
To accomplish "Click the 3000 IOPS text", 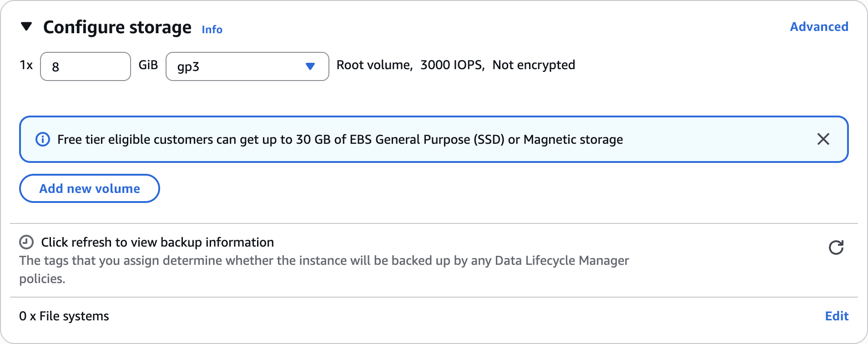I will point(452,65).
